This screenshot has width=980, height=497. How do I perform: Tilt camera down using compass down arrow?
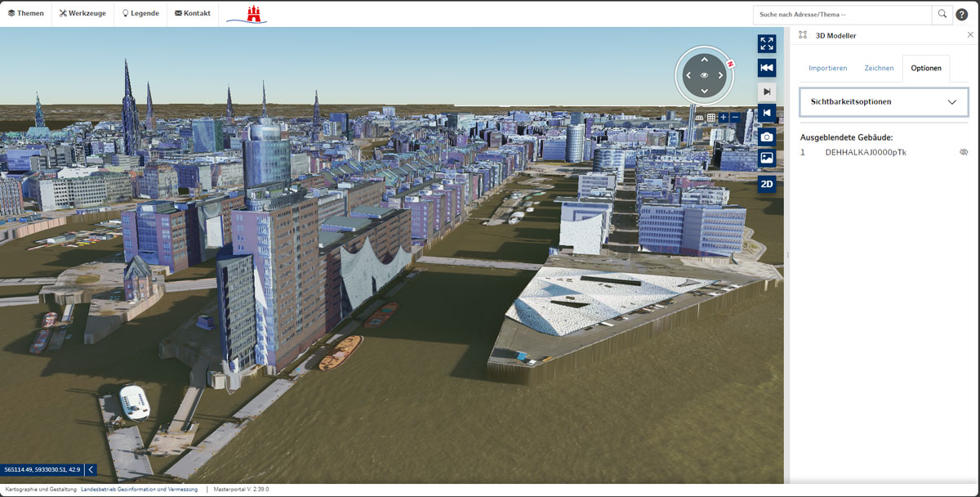point(704,91)
